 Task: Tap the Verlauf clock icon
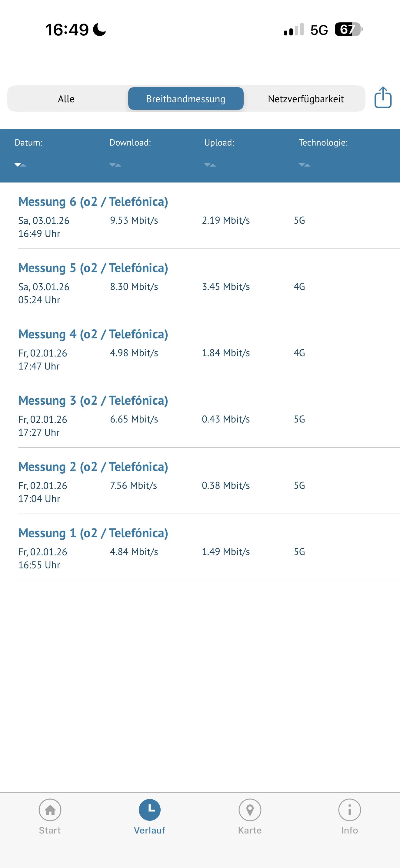(x=149, y=810)
